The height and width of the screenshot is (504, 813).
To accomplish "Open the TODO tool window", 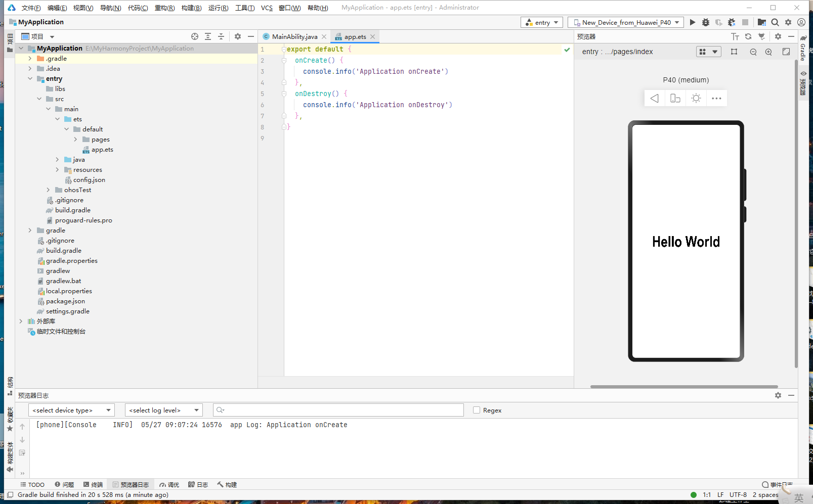I will (32, 484).
